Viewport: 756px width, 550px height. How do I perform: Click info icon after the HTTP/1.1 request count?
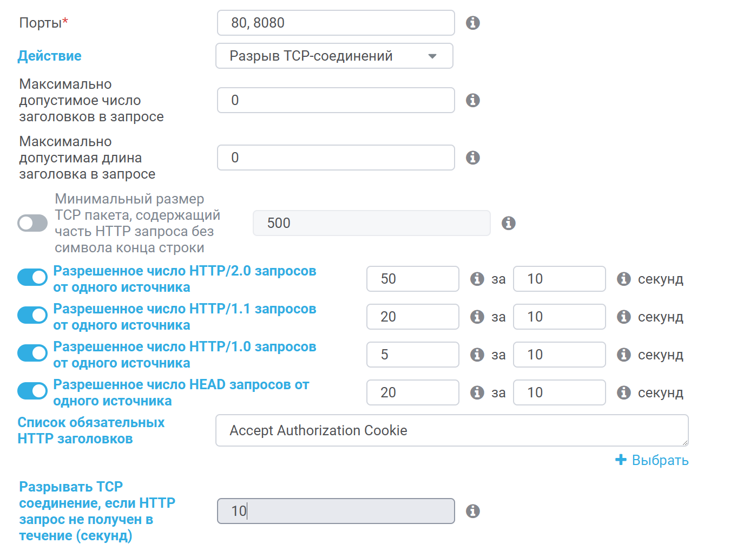click(477, 317)
